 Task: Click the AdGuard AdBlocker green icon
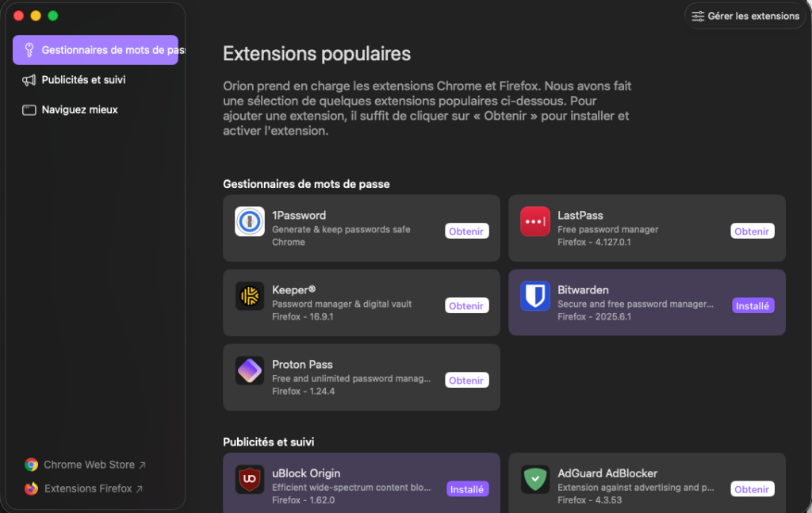coord(535,480)
